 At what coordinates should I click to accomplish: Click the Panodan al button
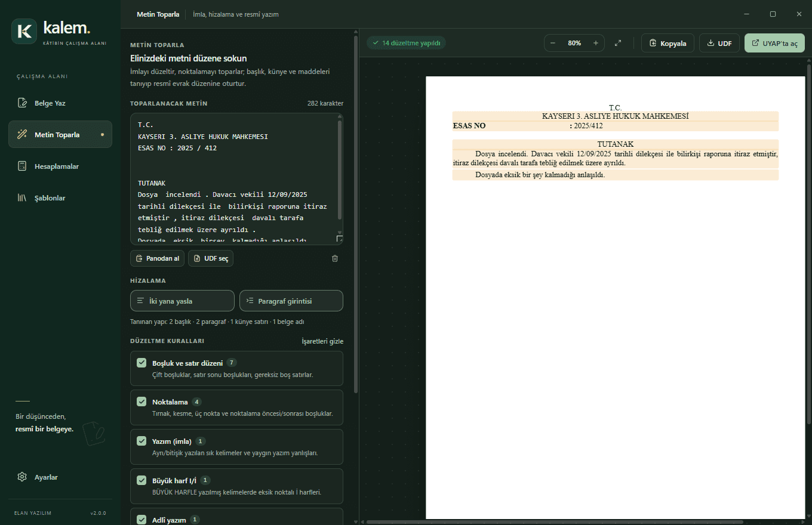point(157,258)
